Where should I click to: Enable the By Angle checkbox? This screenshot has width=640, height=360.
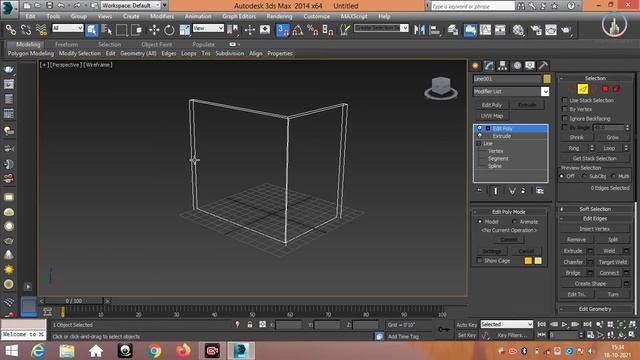pyautogui.click(x=565, y=127)
